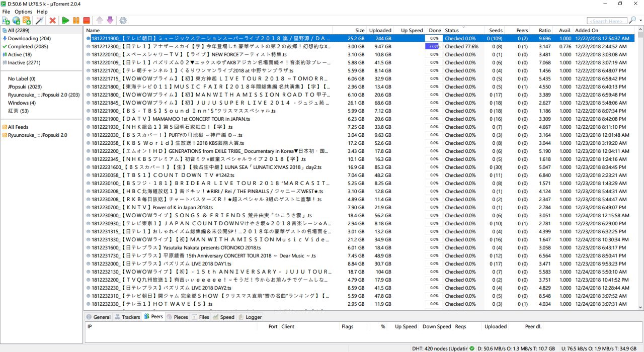Open the search provider dropdown arrow
The width and height of the screenshot is (644, 352).
coord(640,21)
